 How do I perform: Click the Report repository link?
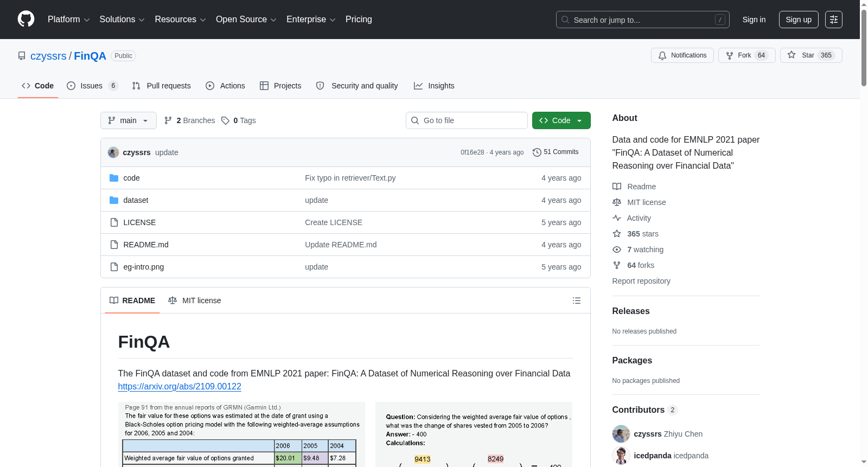641,281
